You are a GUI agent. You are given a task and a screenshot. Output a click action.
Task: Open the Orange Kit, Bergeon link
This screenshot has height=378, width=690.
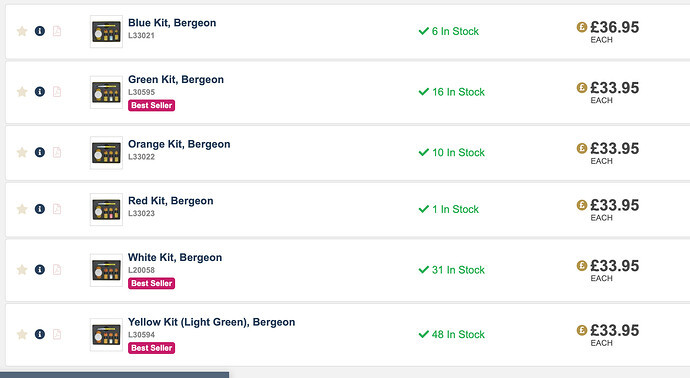179,144
